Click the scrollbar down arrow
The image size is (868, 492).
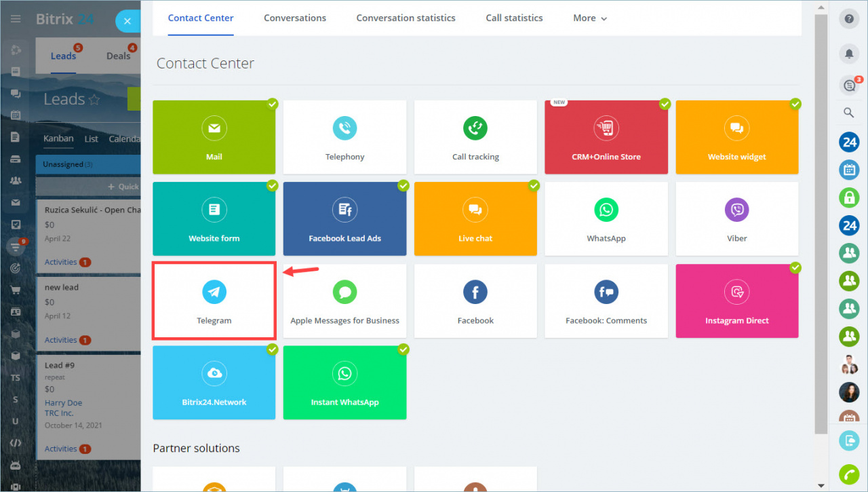(821, 485)
